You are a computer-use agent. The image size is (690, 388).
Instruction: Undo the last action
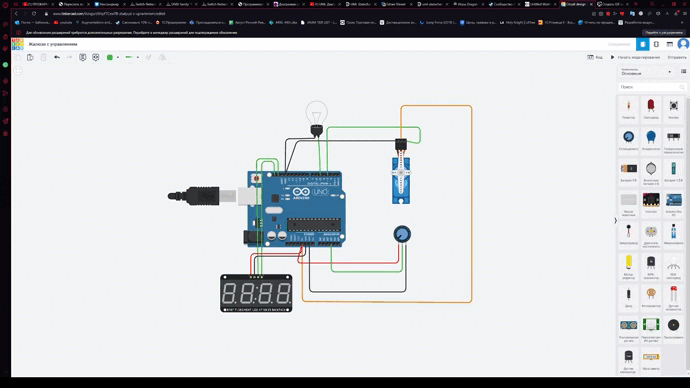(57, 57)
